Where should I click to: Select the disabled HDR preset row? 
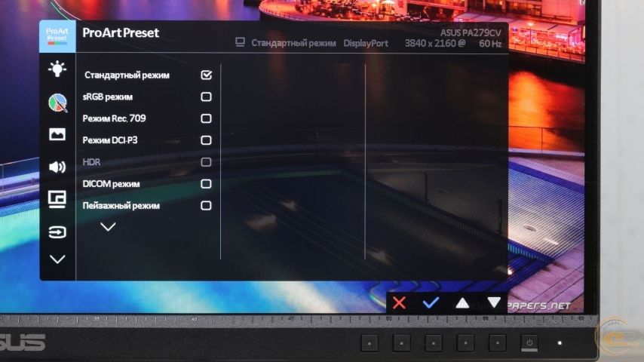coord(148,162)
